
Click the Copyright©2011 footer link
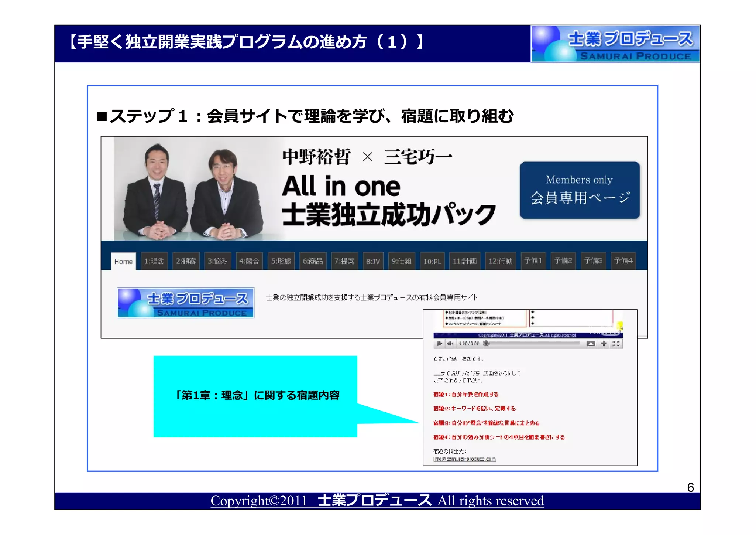[x=377, y=501]
